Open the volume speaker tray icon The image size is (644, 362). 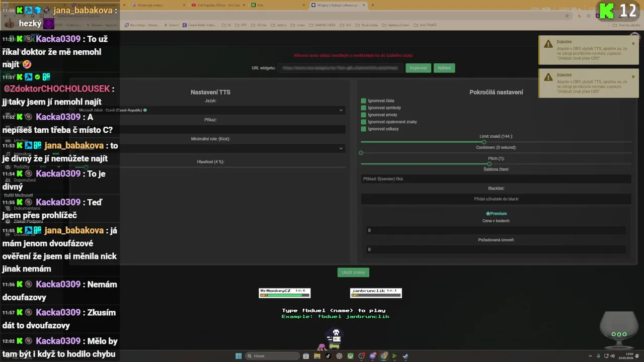point(612,356)
